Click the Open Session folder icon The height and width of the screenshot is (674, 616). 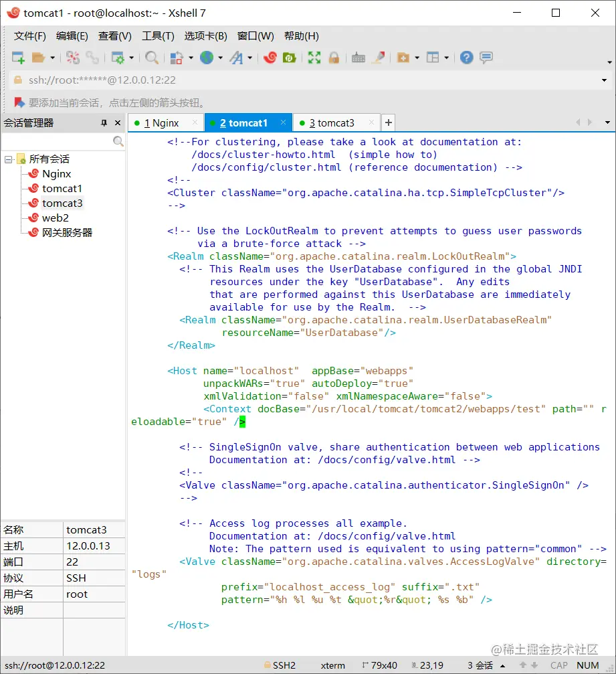39,58
